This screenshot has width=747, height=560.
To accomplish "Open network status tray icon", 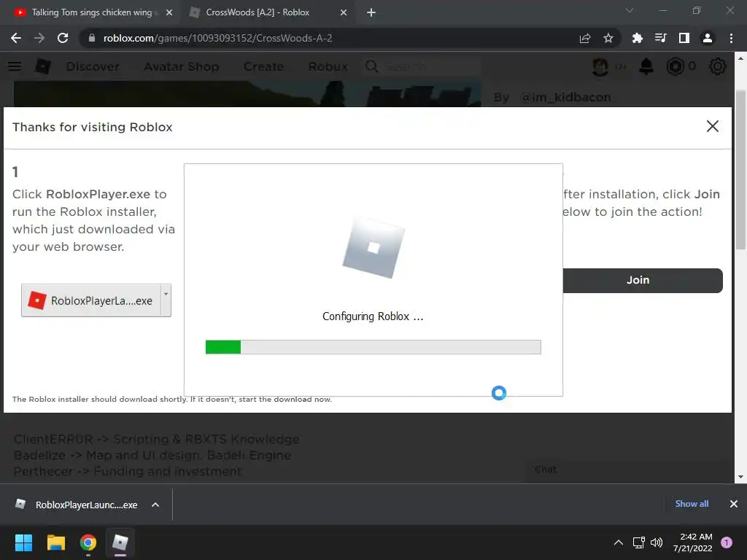I will point(638,542).
